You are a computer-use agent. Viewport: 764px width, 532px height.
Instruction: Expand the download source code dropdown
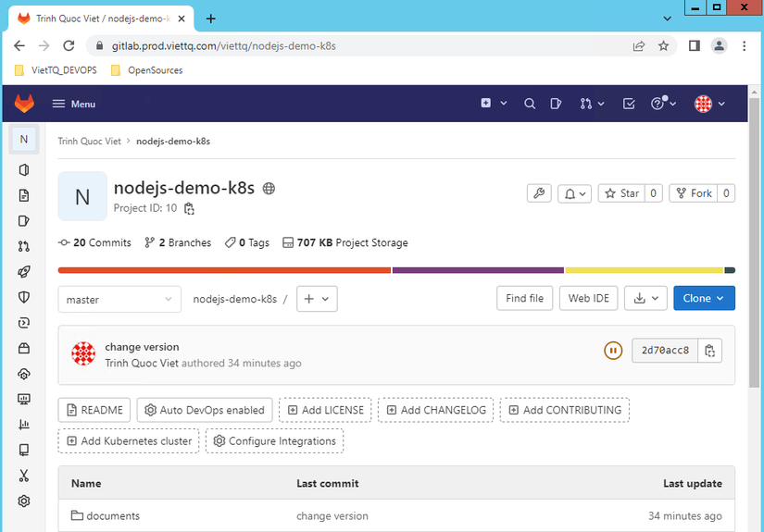pyautogui.click(x=646, y=298)
